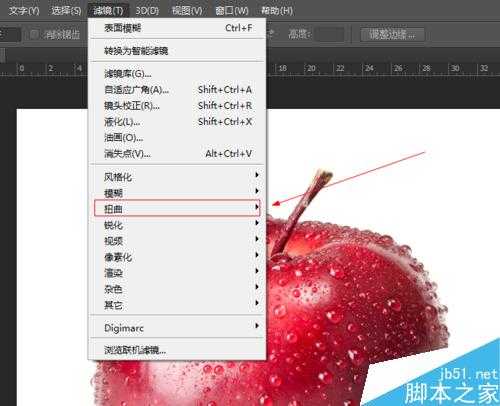Expand the Digimarc submenu
This screenshot has width=500, height=406.
177,328
